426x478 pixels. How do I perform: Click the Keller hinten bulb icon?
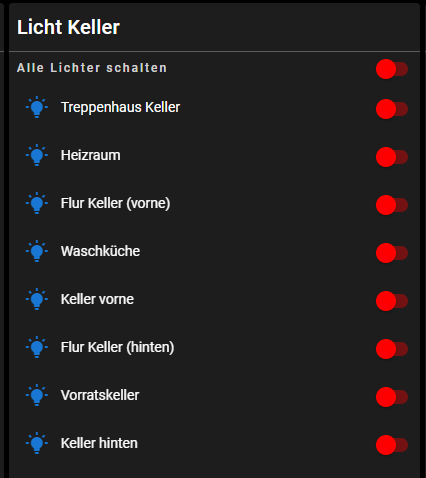click(x=37, y=443)
